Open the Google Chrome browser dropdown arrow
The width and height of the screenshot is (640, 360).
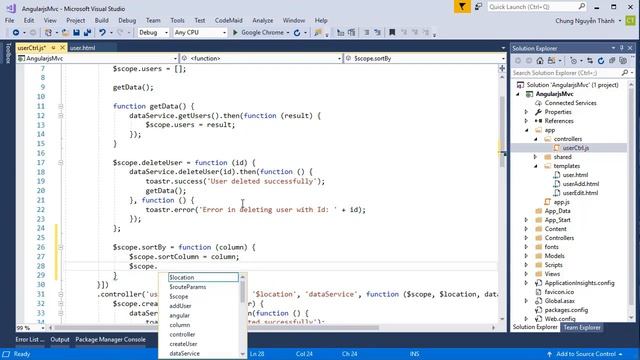click(288, 33)
